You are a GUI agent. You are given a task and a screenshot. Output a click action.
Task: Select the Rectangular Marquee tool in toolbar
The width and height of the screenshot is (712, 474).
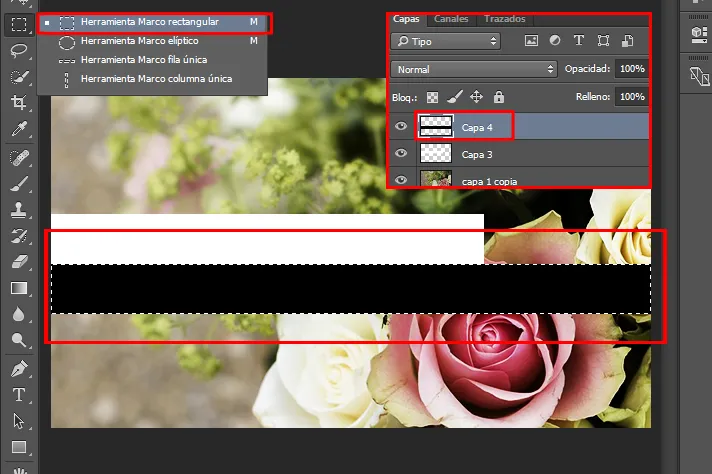coord(19,24)
